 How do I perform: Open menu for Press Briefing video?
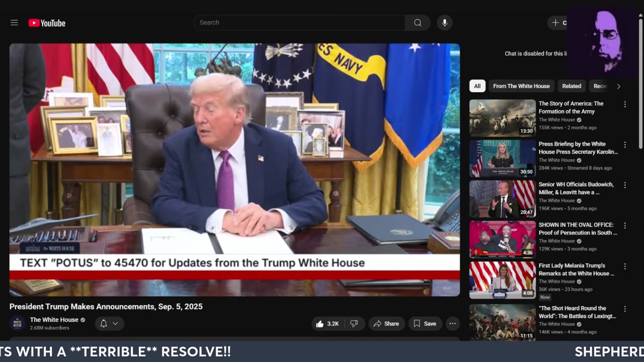(625, 145)
